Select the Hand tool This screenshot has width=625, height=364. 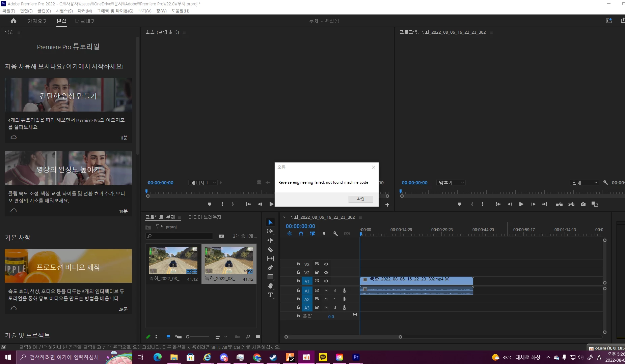click(x=270, y=286)
